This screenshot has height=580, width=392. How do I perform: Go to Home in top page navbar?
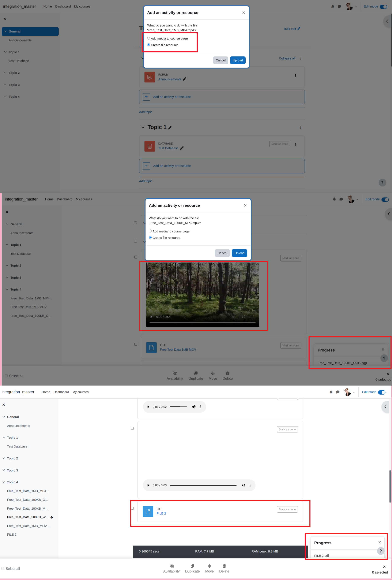(x=48, y=7)
